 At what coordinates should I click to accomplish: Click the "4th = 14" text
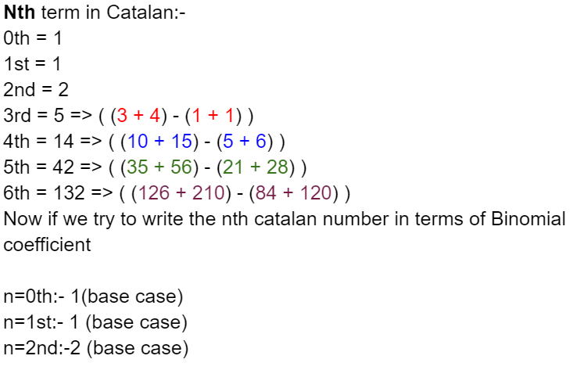35,142
